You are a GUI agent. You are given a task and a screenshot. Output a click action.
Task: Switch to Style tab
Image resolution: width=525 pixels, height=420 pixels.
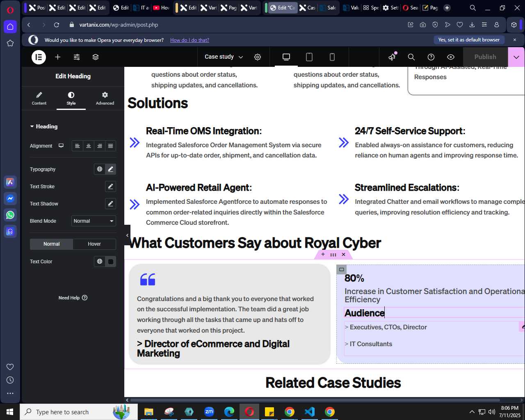pos(71,98)
